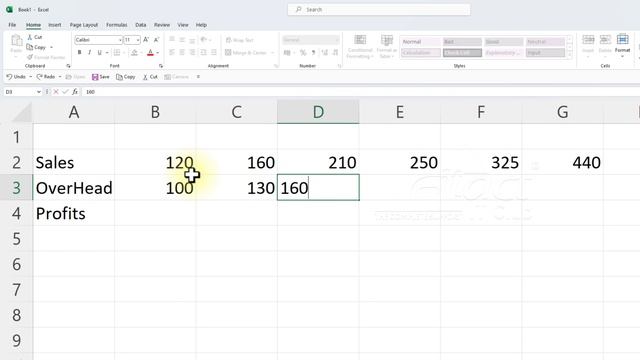Viewport: 640px width, 360px height.
Task: Apply the Percent Style format
Action: (x=303, y=53)
